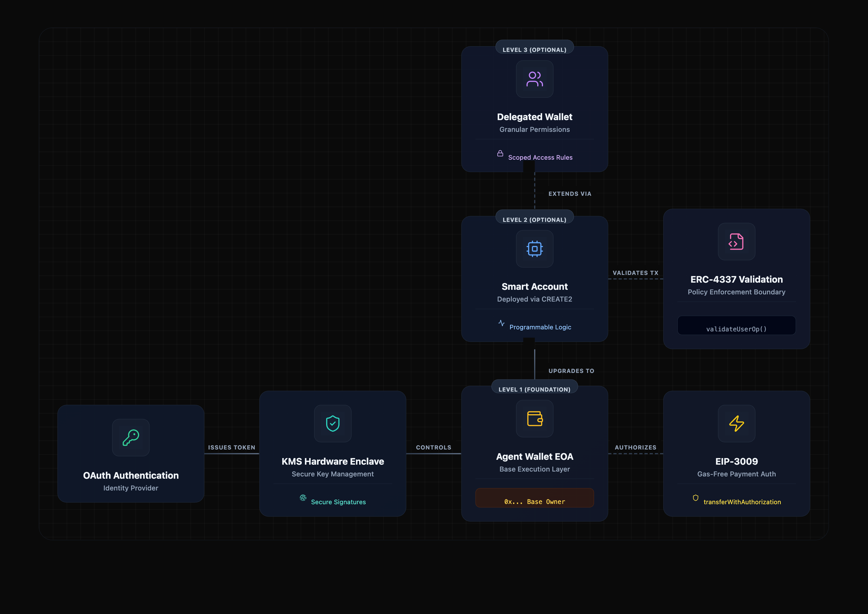Click the EXTENDS VIA connection label
The height and width of the screenshot is (614, 868).
(x=570, y=193)
